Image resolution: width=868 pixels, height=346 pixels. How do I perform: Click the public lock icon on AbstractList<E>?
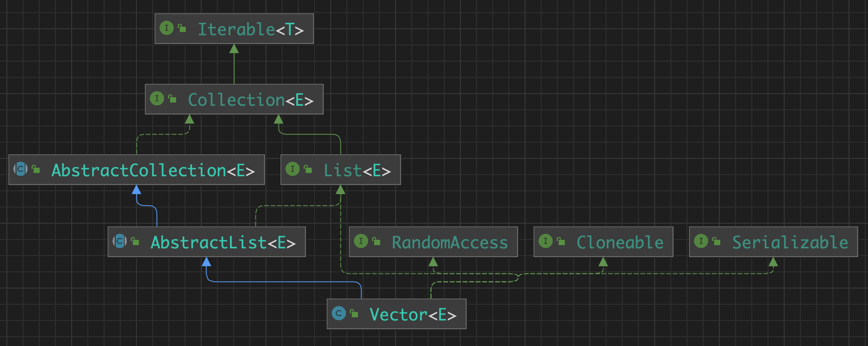tap(135, 241)
